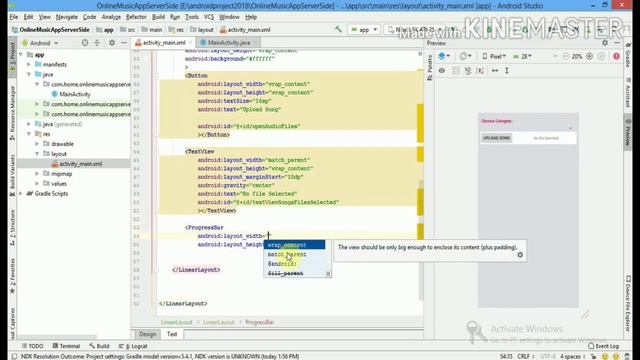The width and height of the screenshot is (640, 360).
Task: Open the Logcat tool window
Action: 133,346
